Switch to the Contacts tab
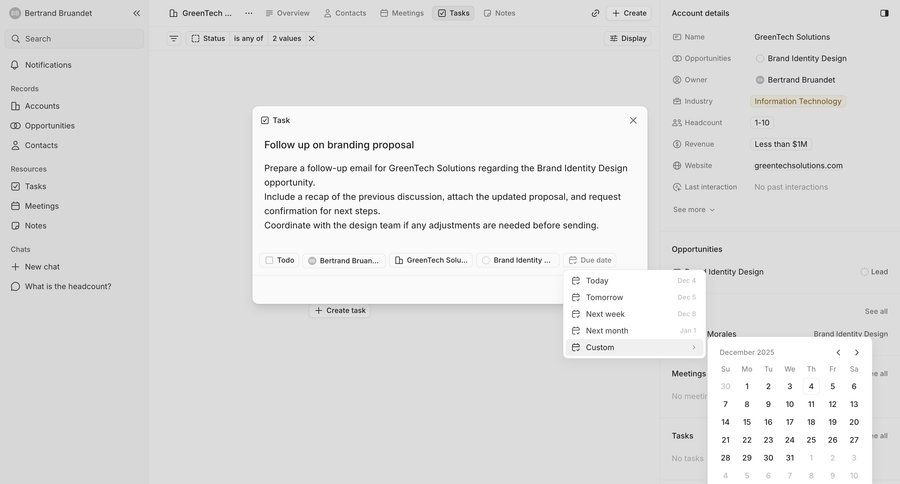Screen dimensions: 900x484 coord(344,13)
